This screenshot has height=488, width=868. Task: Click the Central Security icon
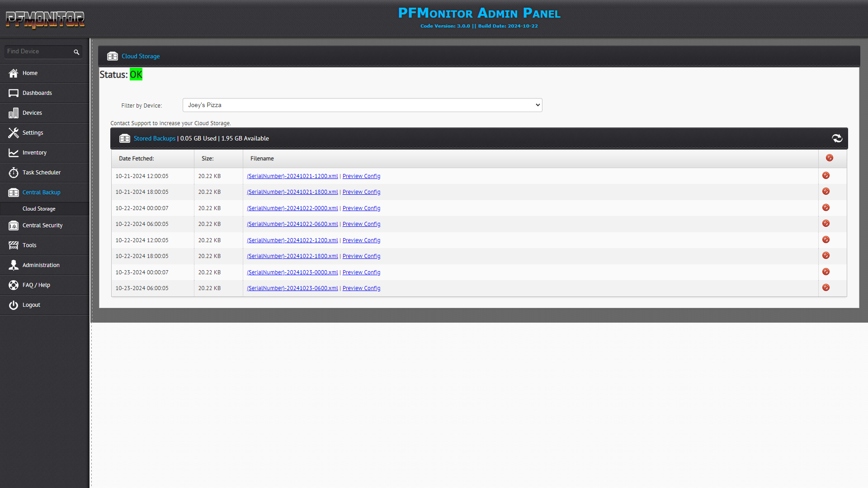[x=14, y=225]
